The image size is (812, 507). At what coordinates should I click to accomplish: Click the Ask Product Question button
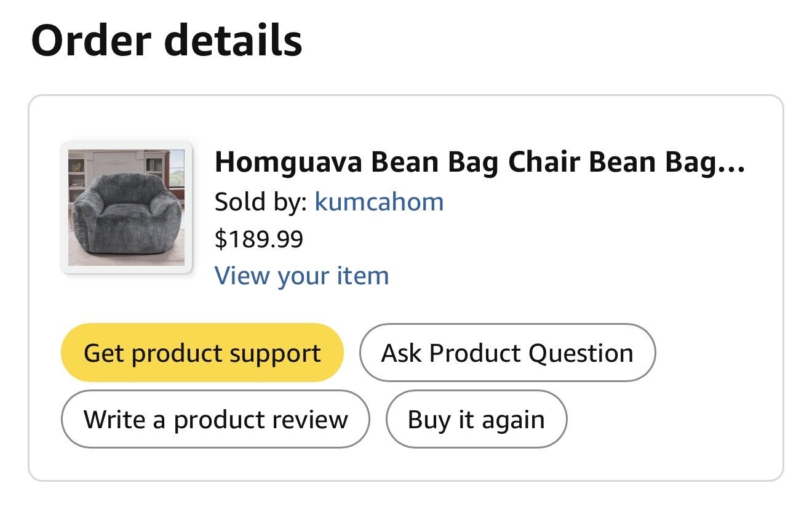(x=507, y=353)
